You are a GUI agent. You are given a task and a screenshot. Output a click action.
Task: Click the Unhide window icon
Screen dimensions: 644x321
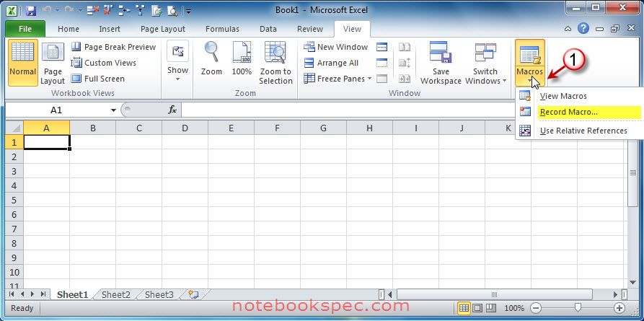[382, 79]
